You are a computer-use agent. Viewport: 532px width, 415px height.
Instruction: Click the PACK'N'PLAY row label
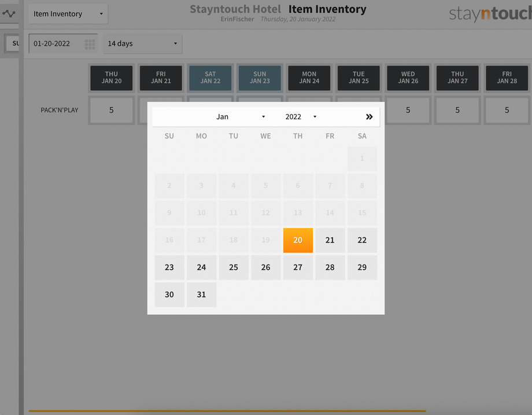pos(60,110)
